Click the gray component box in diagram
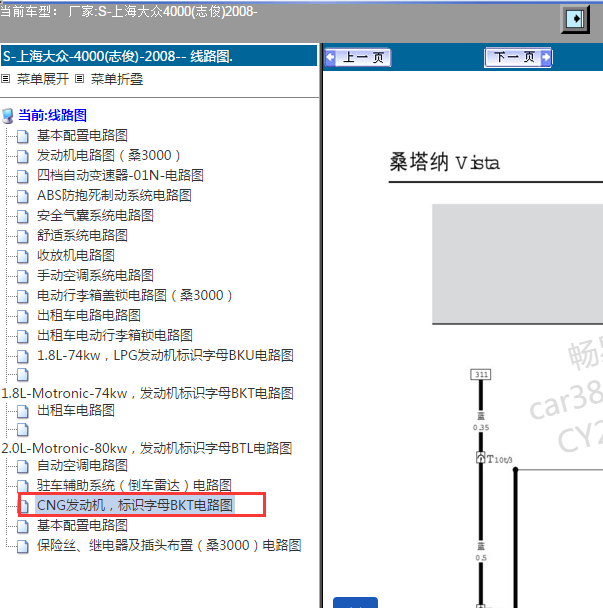 [x=518, y=264]
